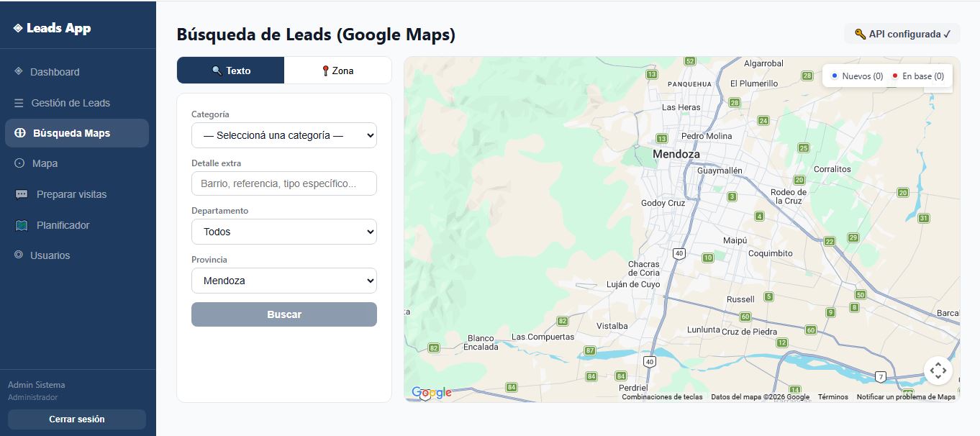980x436 pixels.
Task: Toggle the En base (0) map legend filter
Action: tap(919, 75)
